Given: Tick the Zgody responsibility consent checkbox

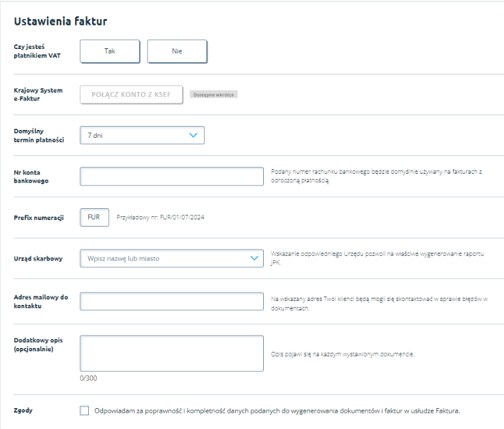Looking at the screenshot, I should tap(84, 411).
